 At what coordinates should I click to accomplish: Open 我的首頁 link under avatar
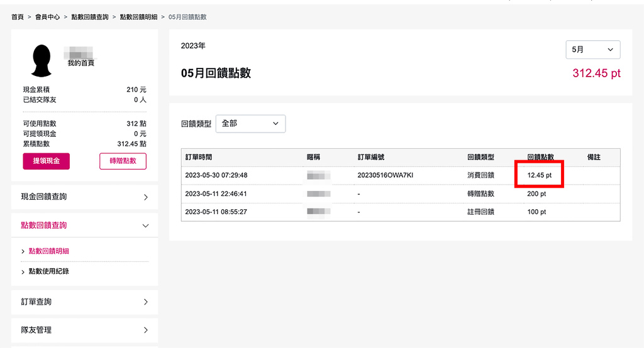[81, 63]
